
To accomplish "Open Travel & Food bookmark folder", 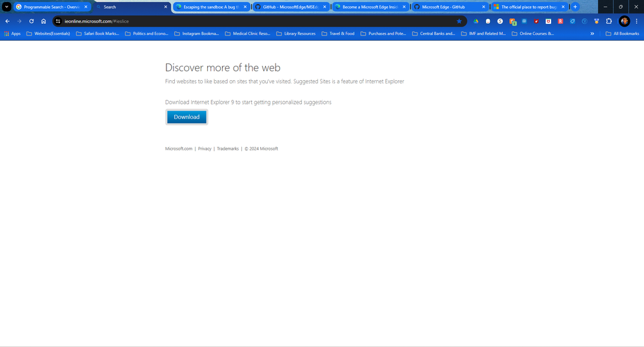I will tap(337, 34).
